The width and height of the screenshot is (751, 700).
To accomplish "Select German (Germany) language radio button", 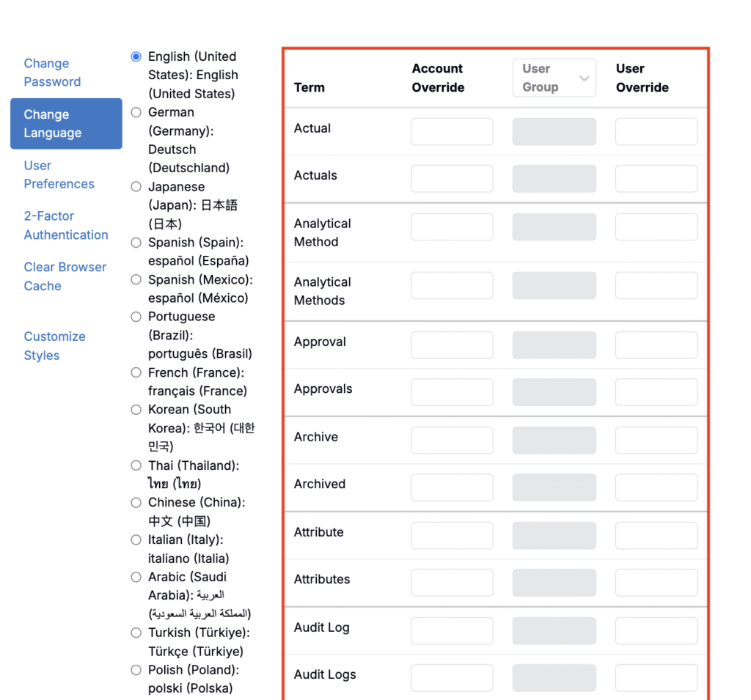I will pyautogui.click(x=136, y=112).
